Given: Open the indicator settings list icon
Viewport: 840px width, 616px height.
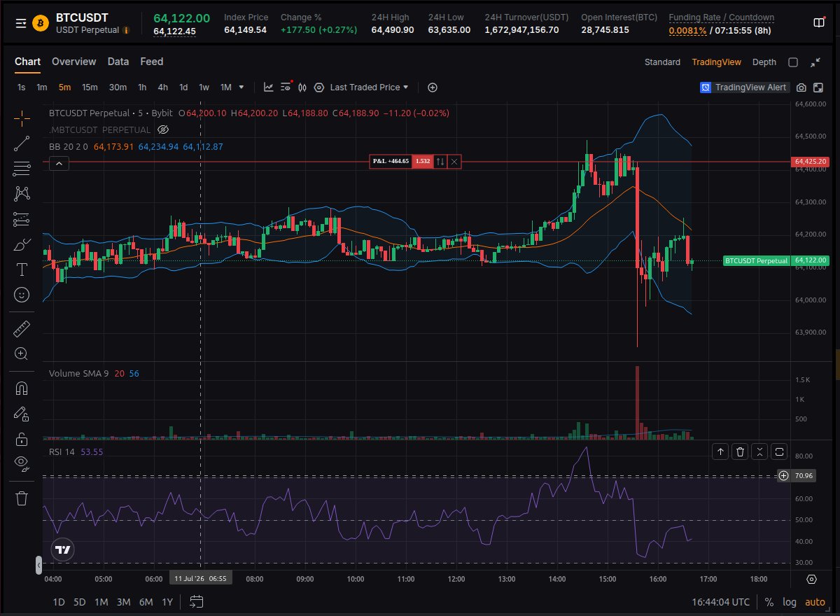Looking at the screenshot, I should point(286,87).
